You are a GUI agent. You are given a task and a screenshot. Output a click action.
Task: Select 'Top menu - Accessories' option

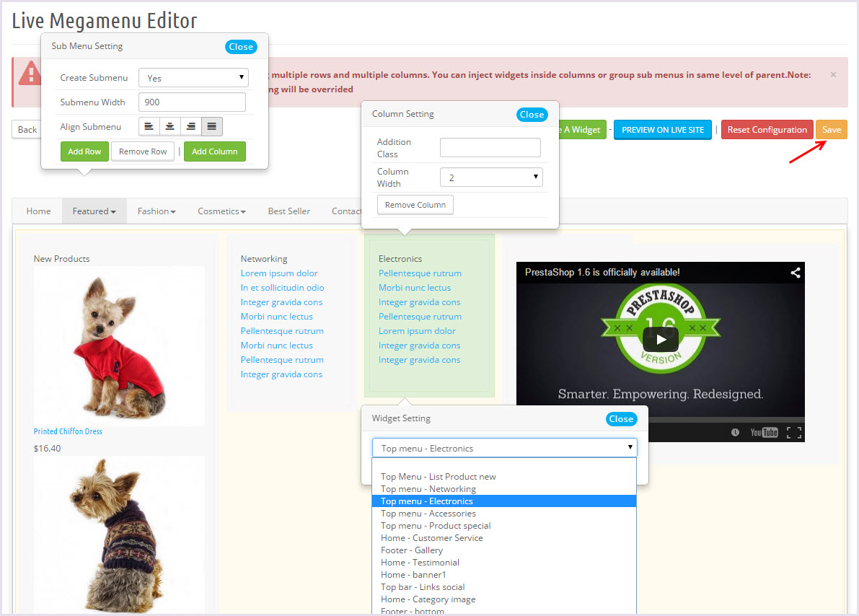click(428, 514)
